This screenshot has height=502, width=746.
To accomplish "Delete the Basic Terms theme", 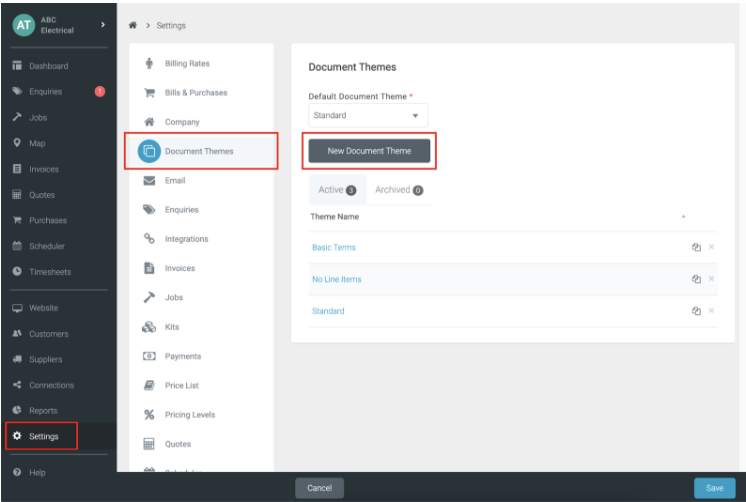I will 711,247.
